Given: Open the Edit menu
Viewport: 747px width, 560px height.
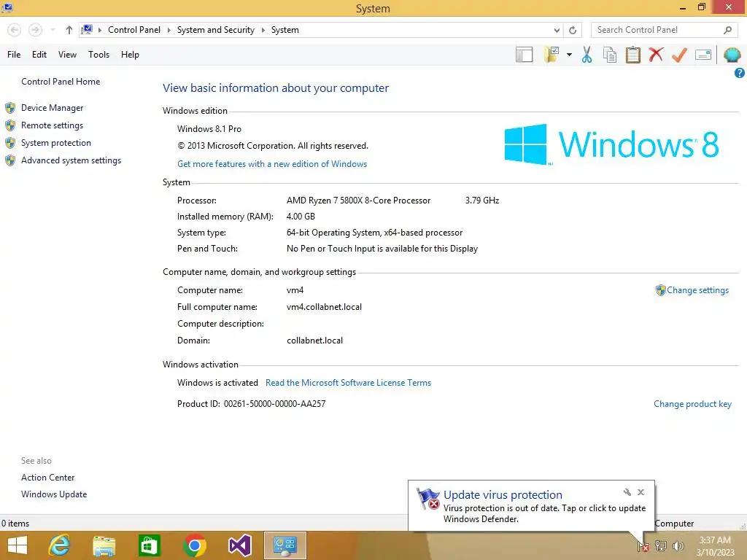Looking at the screenshot, I should point(39,55).
